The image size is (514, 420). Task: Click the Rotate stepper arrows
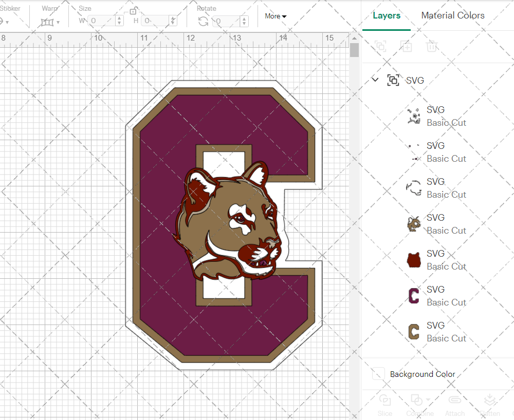[x=244, y=21]
